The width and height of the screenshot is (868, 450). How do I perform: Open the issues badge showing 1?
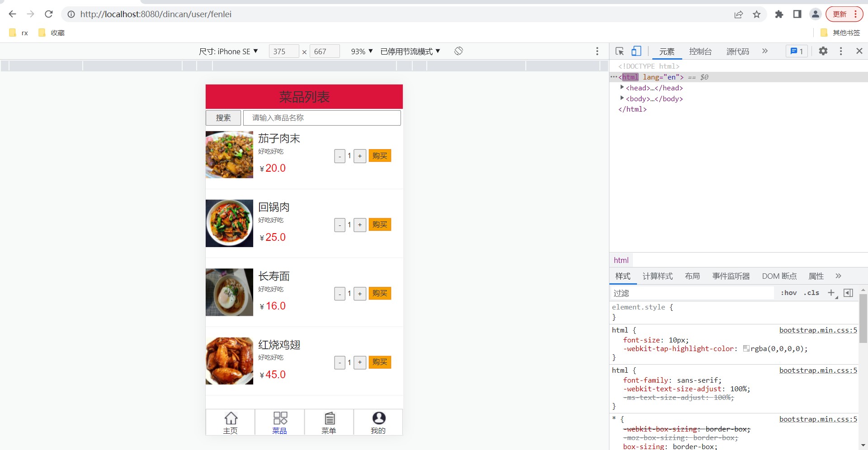(x=797, y=52)
